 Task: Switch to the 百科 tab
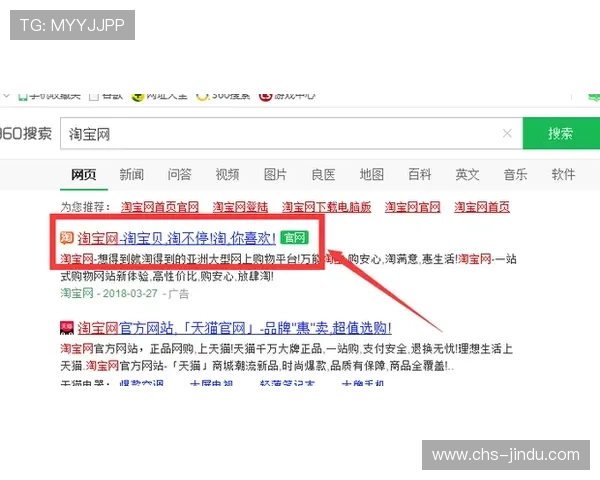(419, 175)
